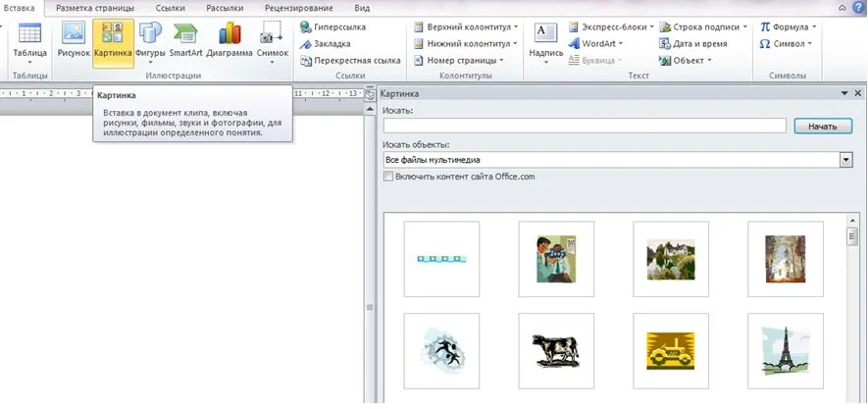The height and width of the screenshot is (409, 868).
Task: Click the Искать search text field
Action: (585, 126)
